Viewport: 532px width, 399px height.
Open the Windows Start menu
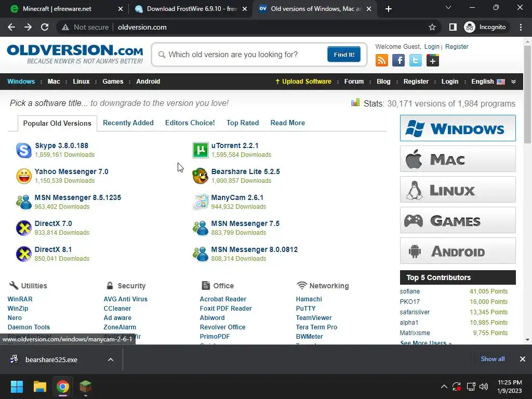click(x=17, y=387)
